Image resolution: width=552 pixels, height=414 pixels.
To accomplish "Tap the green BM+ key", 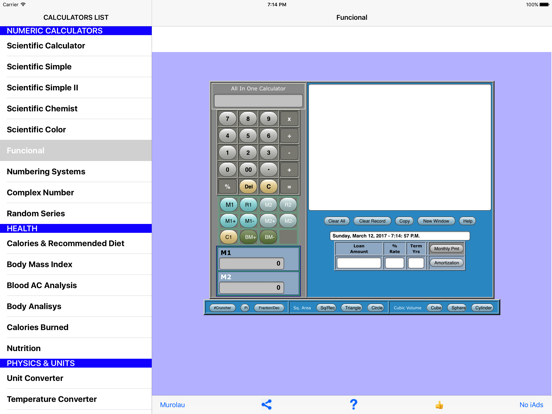I will (249, 237).
